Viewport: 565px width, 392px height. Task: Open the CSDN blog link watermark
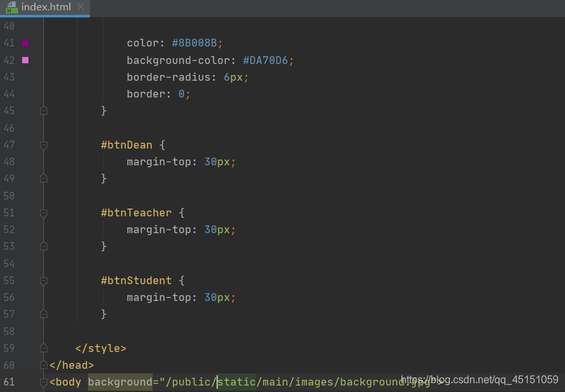(479, 379)
